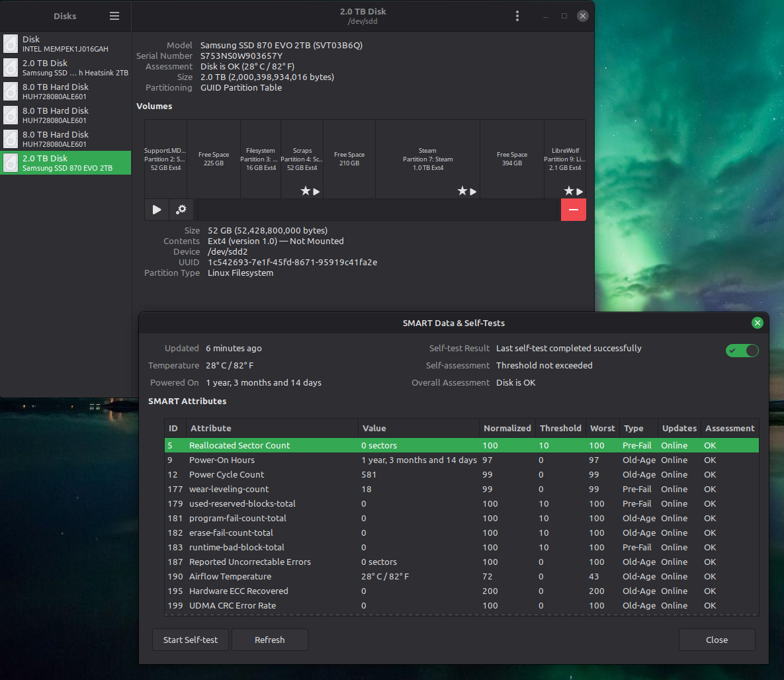The height and width of the screenshot is (680, 784).
Task: Sort by Attribute column header
Action: 271,428
